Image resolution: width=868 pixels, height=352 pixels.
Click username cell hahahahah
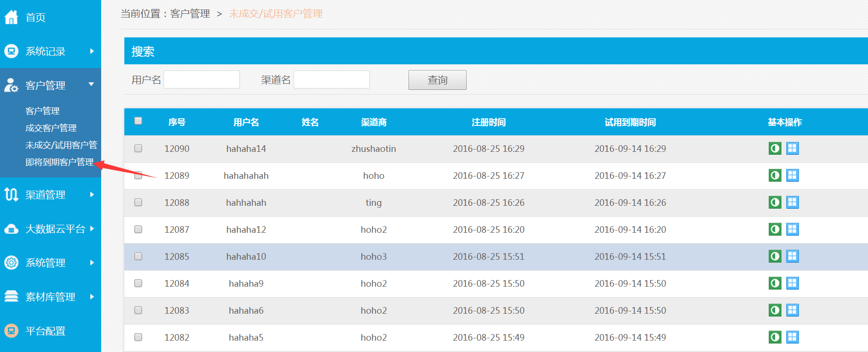[x=246, y=176]
